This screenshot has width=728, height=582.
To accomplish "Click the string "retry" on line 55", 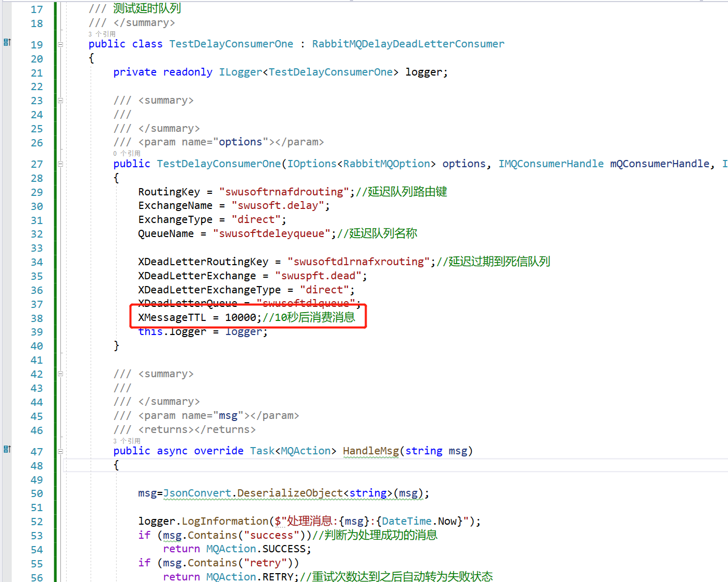I will 266,563.
